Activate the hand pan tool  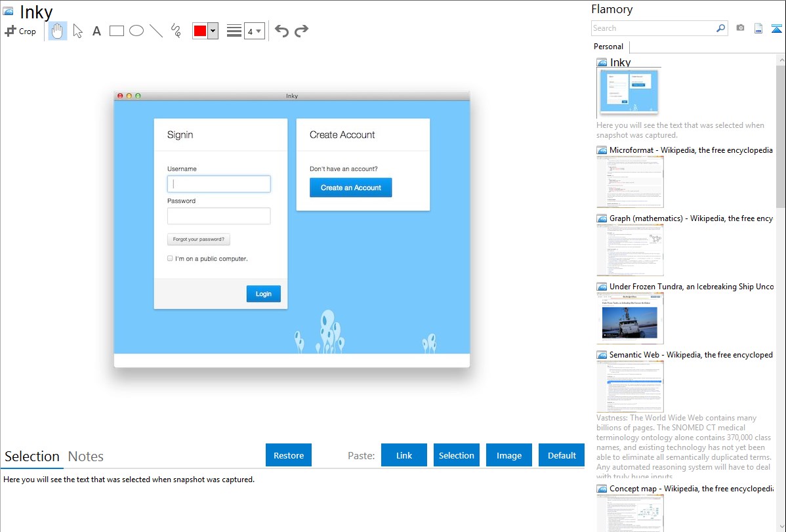(x=58, y=31)
